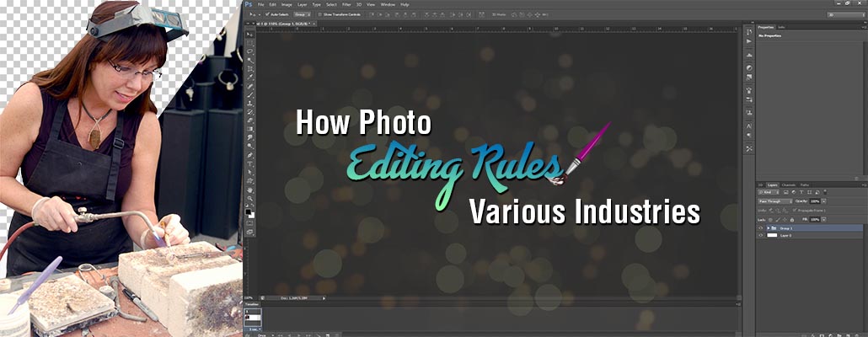
Task: Select the Rectangular Marquee tool
Action: tap(250, 43)
